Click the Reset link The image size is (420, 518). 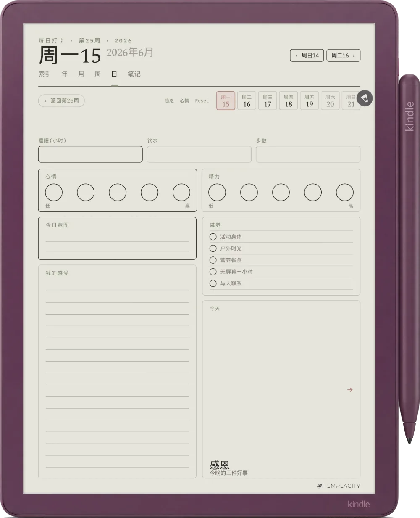click(202, 101)
